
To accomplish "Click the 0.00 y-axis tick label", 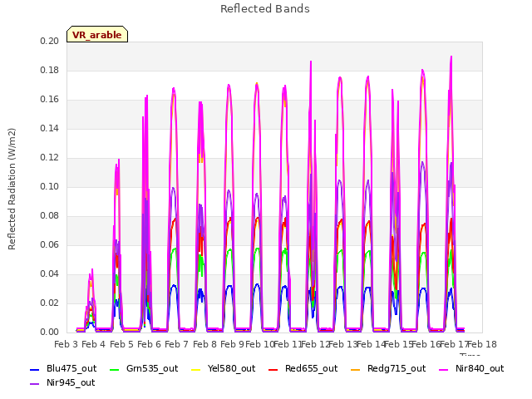I will pos(49,332).
